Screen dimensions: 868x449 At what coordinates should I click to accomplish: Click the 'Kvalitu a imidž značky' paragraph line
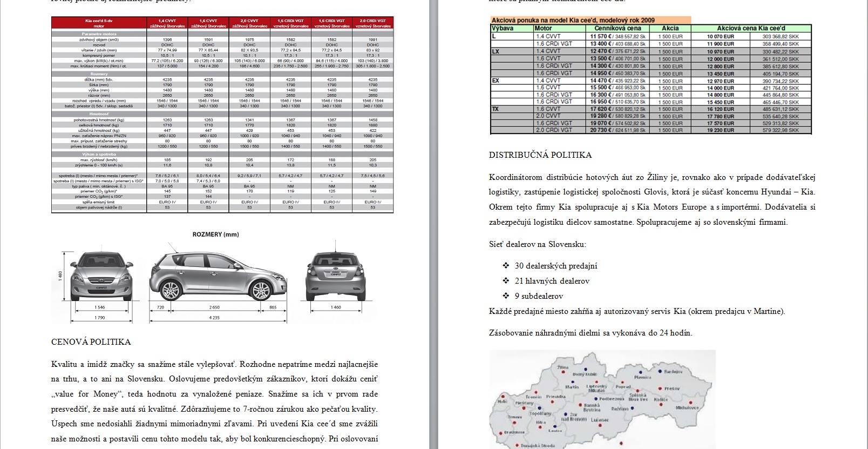click(x=214, y=364)
